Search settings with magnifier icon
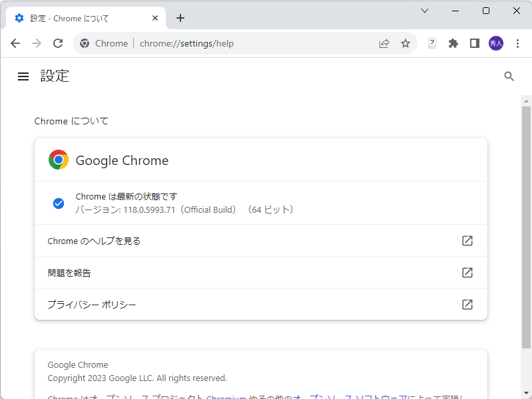This screenshot has height=399, width=532. click(509, 76)
